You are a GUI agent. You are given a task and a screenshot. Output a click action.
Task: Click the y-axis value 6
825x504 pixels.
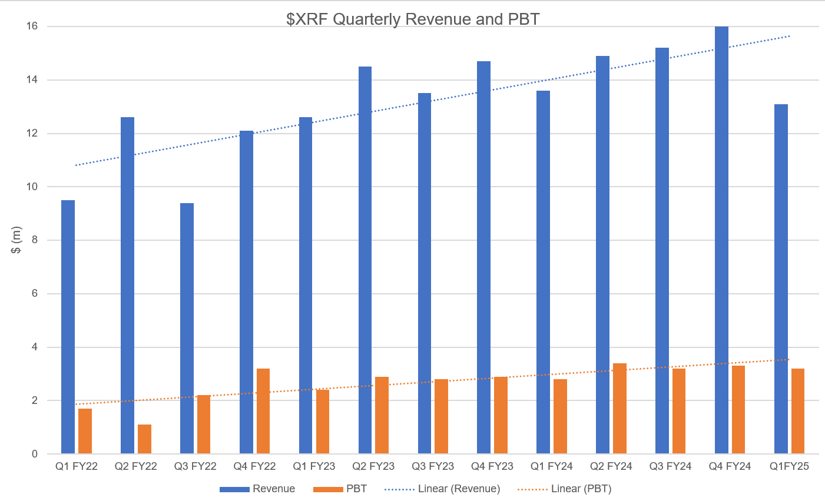click(35, 294)
